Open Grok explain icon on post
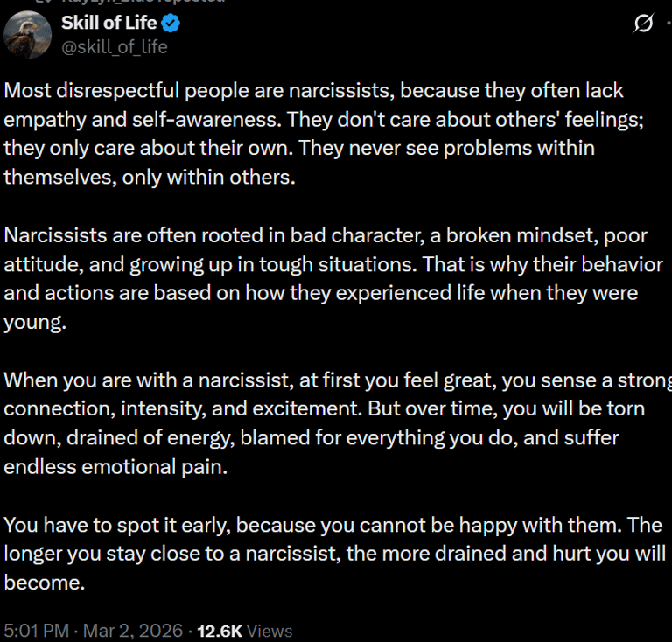This screenshot has height=642, width=672. click(643, 23)
